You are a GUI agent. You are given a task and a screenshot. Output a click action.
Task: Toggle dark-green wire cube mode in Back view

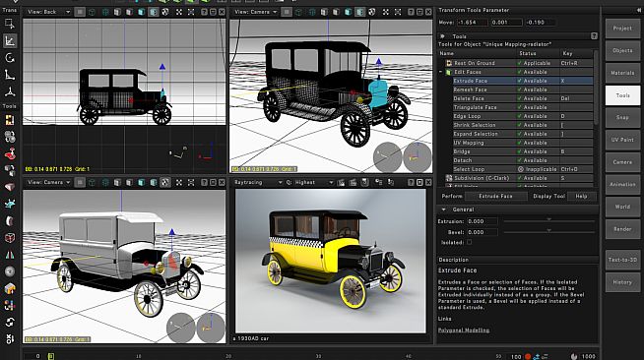(x=105, y=12)
